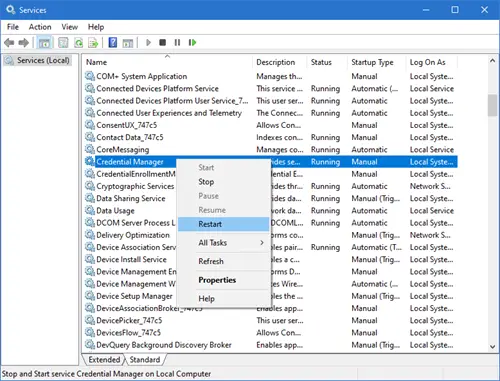This screenshot has height=381, width=500.
Task: Click the Export List toolbar icon
Action: point(93,43)
